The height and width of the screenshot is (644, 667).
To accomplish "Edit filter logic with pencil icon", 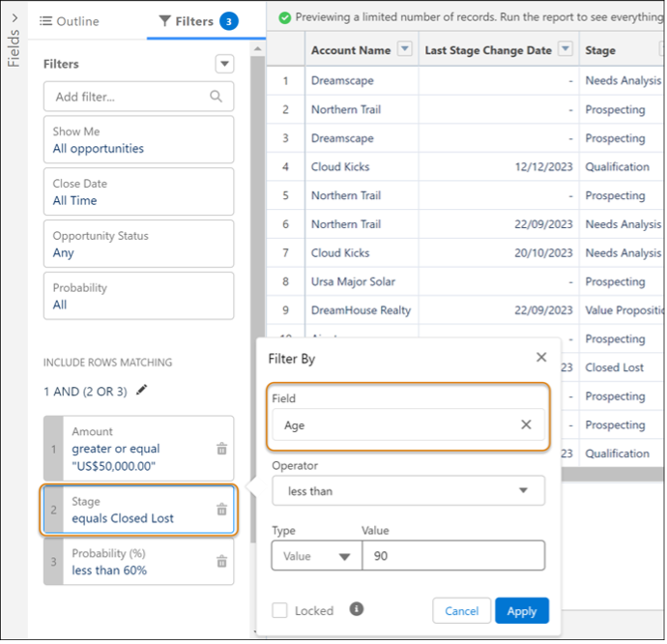I will (143, 390).
